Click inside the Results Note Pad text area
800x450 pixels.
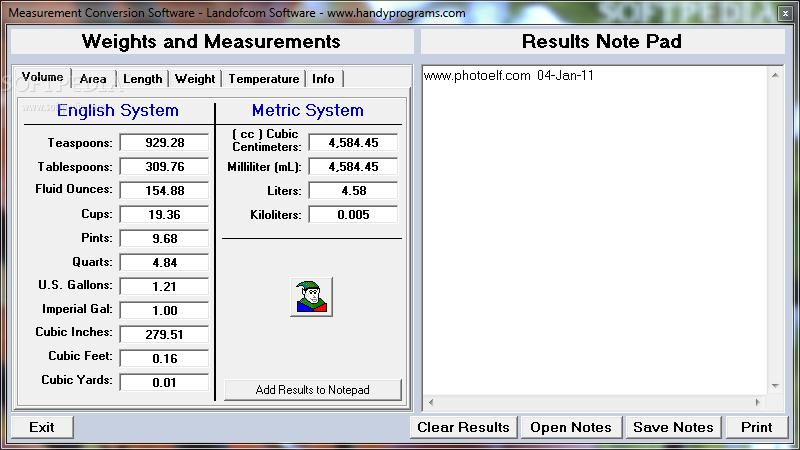pyautogui.click(x=594, y=230)
